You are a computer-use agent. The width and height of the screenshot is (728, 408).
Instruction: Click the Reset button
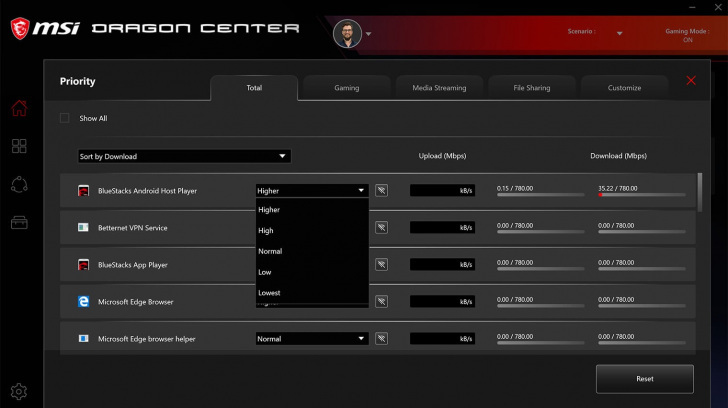pos(644,379)
